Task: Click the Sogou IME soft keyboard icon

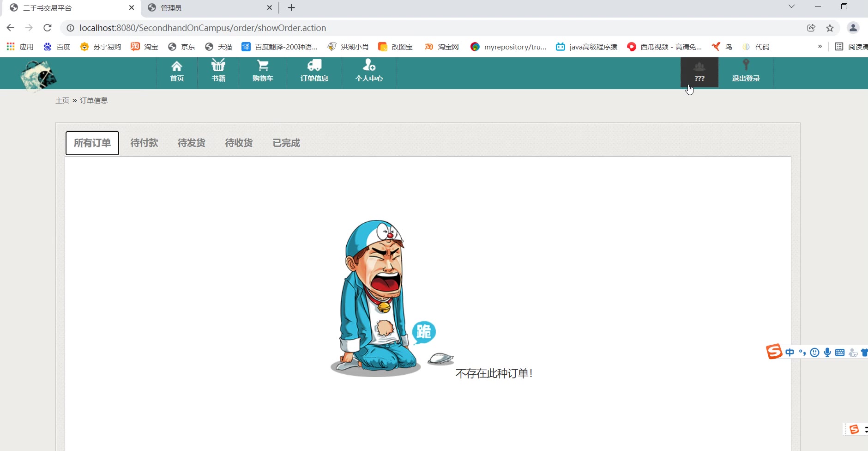Action: pyautogui.click(x=840, y=353)
